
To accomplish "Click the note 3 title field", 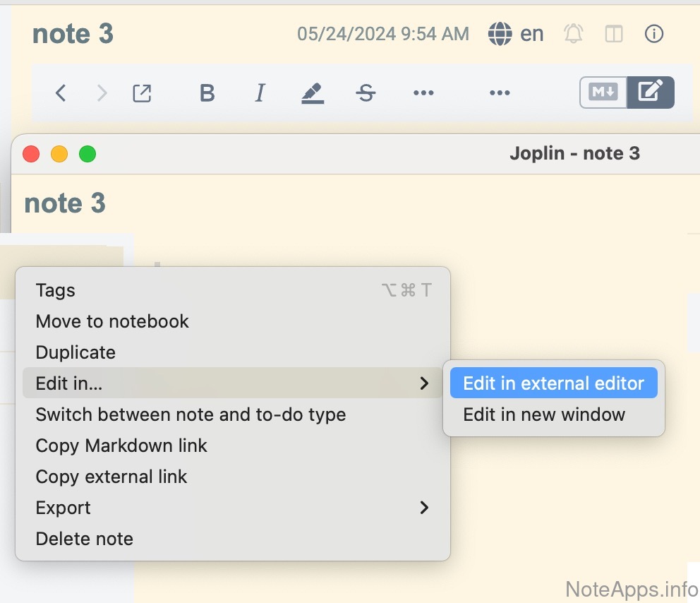I will pyautogui.click(x=73, y=34).
